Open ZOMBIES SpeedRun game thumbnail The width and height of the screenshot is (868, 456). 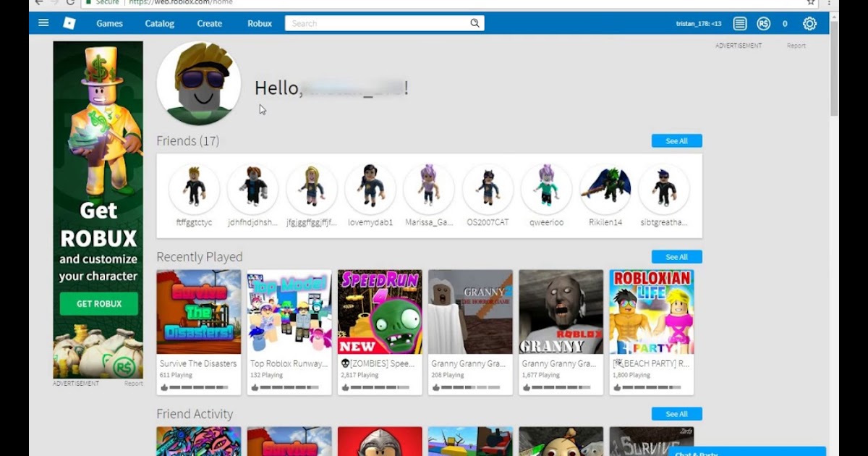point(380,312)
